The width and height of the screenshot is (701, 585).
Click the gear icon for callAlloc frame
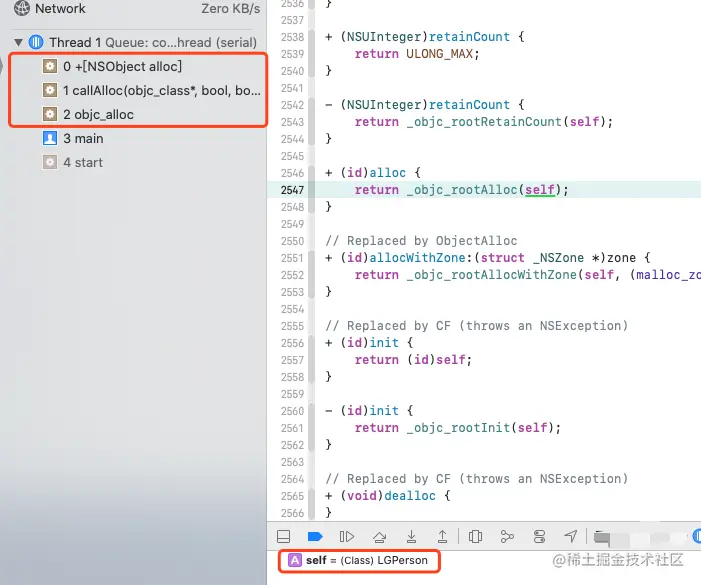click(x=50, y=90)
